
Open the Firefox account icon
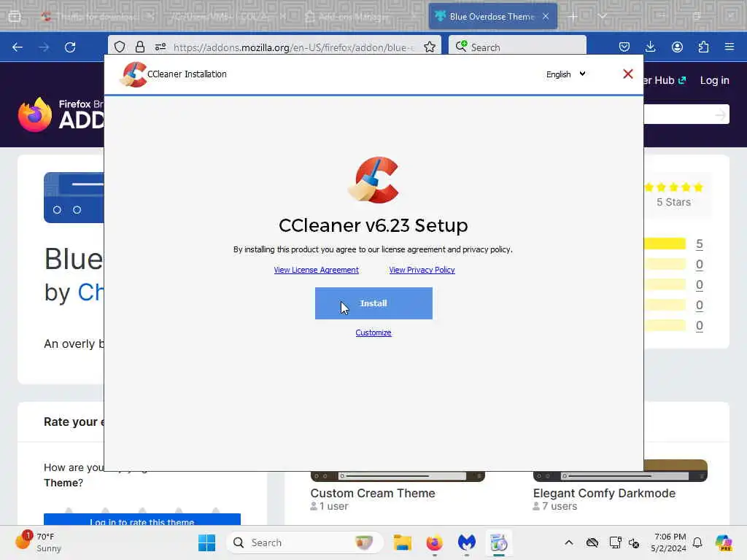pyautogui.click(x=677, y=47)
